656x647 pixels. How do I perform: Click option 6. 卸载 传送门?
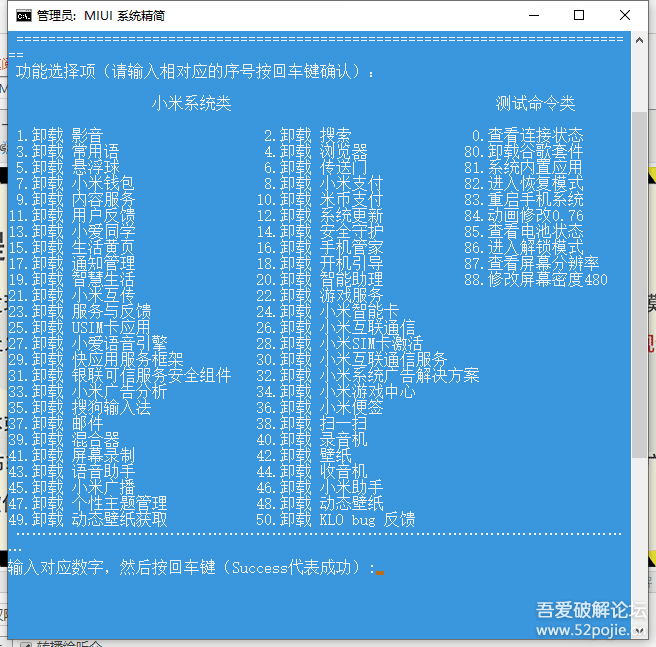315,167
